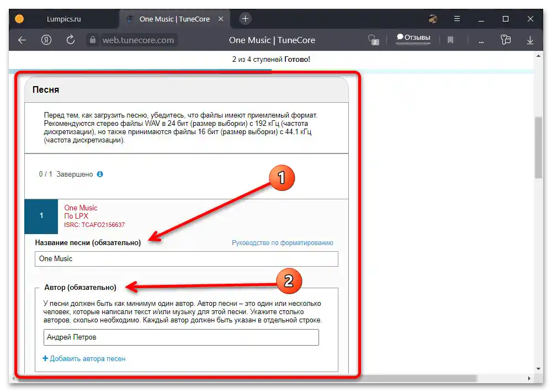Open the Отзывы reviews button
This screenshot has width=552, height=392.
[x=413, y=38]
